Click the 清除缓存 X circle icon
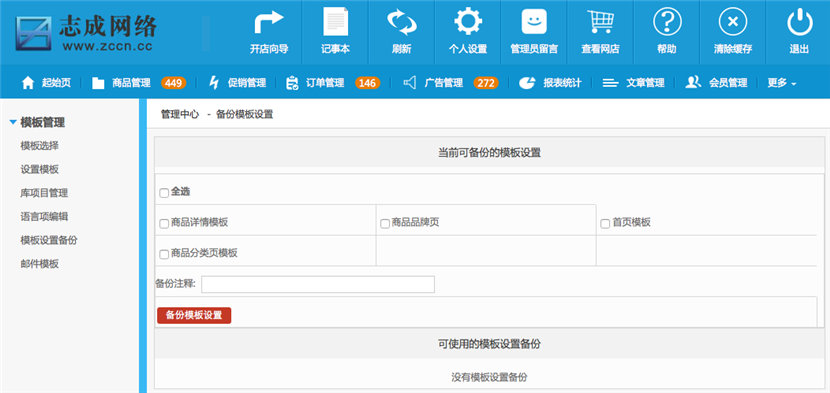Screen dimensions: 830x393 [733, 22]
